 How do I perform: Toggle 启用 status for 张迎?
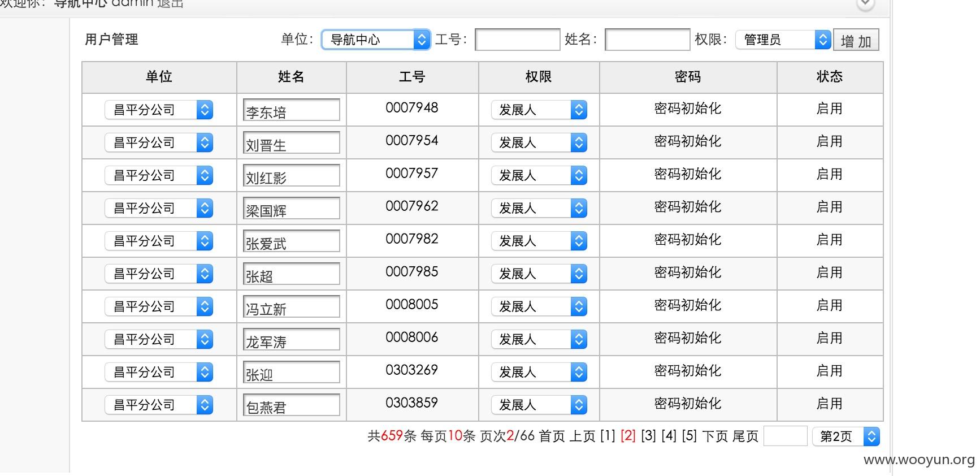pyautogui.click(x=830, y=371)
